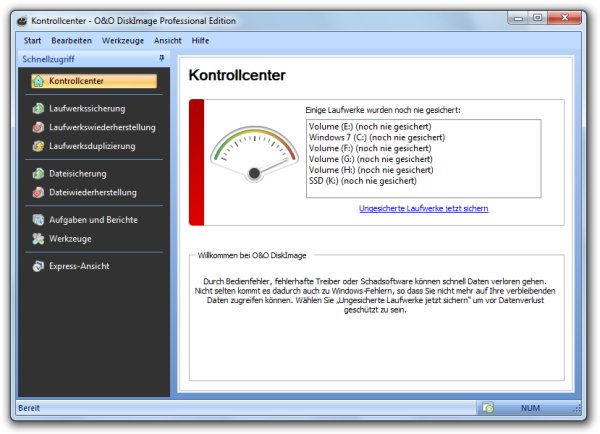Image resolution: width=600 pixels, height=434 pixels.
Task: Open Laufwerksduplizierung from the sidebar
Action: [94, 146]
